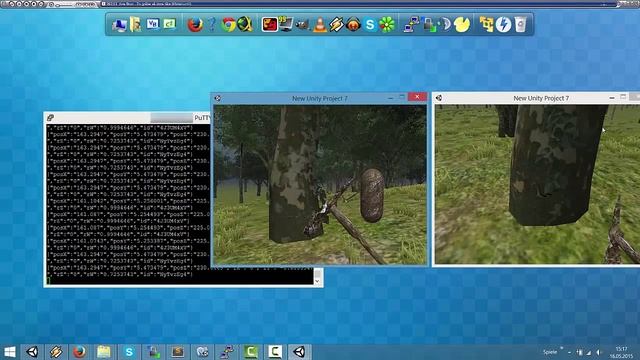Viewport: 640px width, 360px height.
Task: Open the Windows Start button
Action: [10, 352]
